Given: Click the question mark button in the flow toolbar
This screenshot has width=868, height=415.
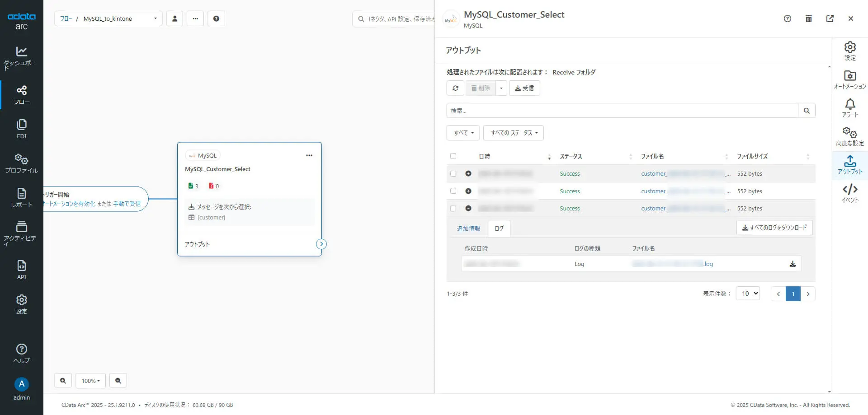Looking at the screenshot, I should (x=216, y=19).
